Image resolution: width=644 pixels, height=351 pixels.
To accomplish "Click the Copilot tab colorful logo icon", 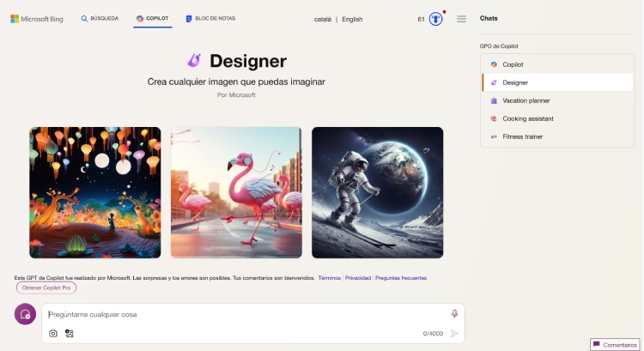I will (x=140, y=19).
